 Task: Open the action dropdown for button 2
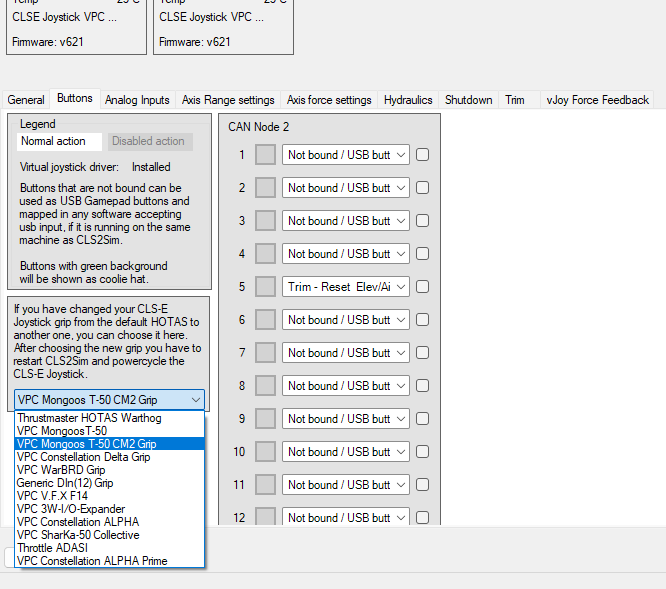pos(346,188)
